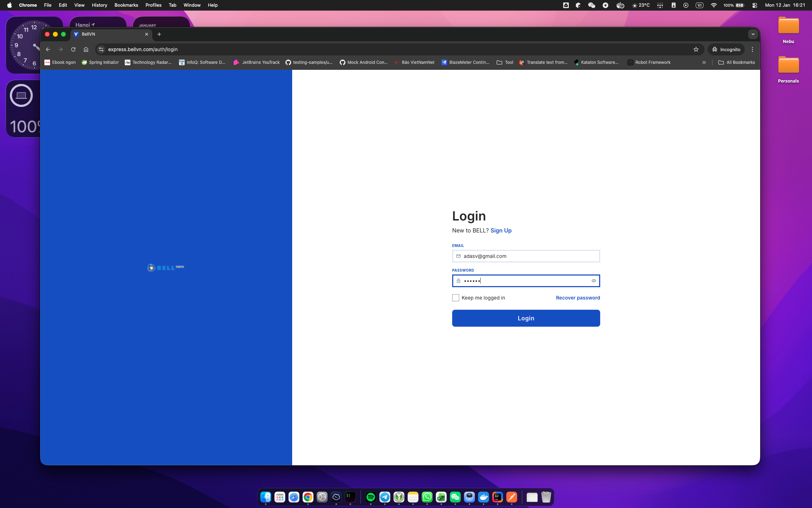Expand the tab search dropdown arrow
Screen dimensions: 812x508
753,34
